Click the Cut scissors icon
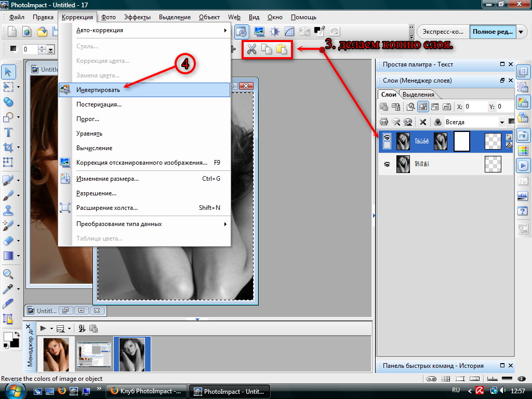Screen dimensions: 532x399 (x=251, y=49)
